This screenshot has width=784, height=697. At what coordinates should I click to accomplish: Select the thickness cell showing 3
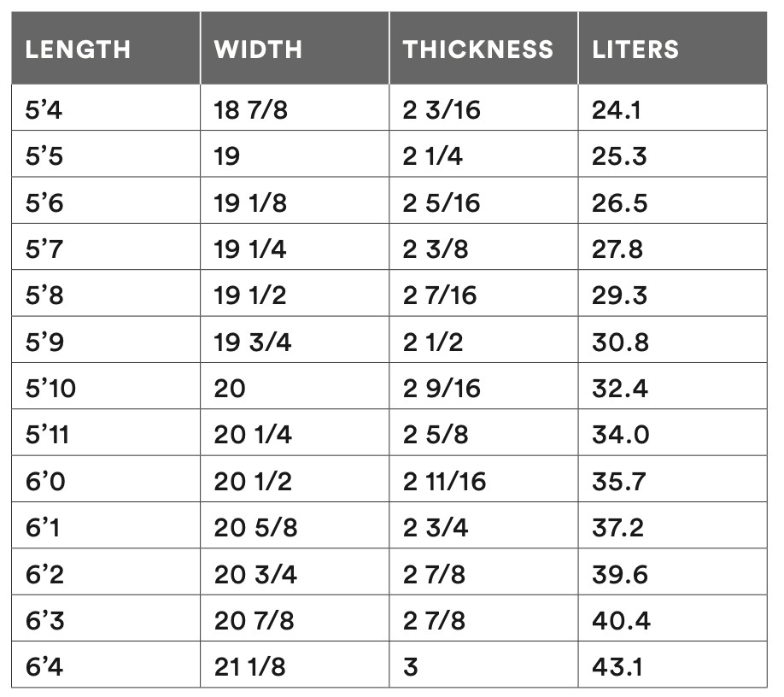pyautogui.click(x=411, y=666)
